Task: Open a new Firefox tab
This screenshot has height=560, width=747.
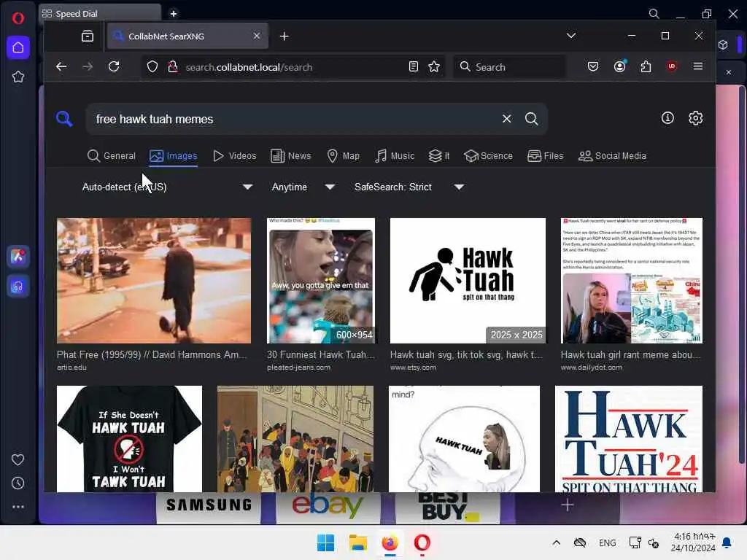Action: point(285,36)
